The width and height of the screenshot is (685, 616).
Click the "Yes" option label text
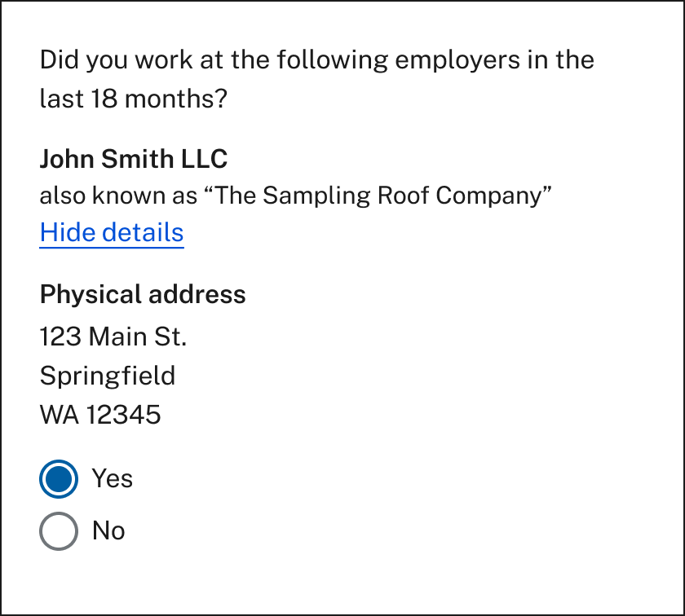113,478
